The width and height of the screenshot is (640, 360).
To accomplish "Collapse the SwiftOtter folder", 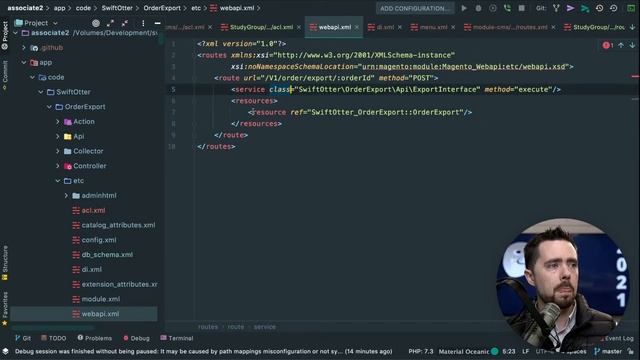I will (x=41, y=92).
